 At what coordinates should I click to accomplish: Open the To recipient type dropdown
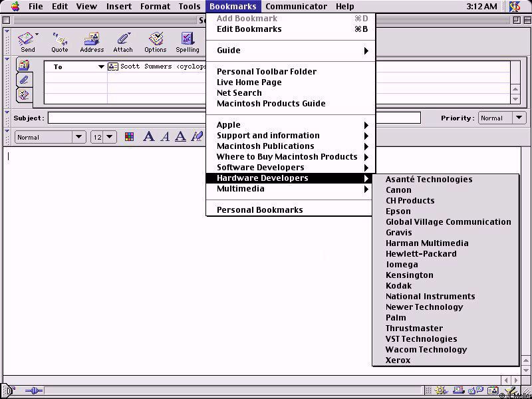101,67
